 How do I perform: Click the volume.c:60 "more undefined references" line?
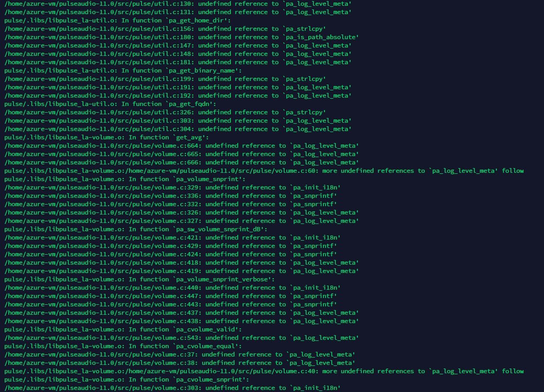pyautogui.click(x=264, y=171)
